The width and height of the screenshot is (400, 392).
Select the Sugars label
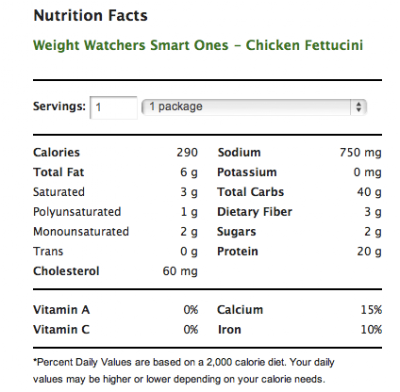click(237, 232)
